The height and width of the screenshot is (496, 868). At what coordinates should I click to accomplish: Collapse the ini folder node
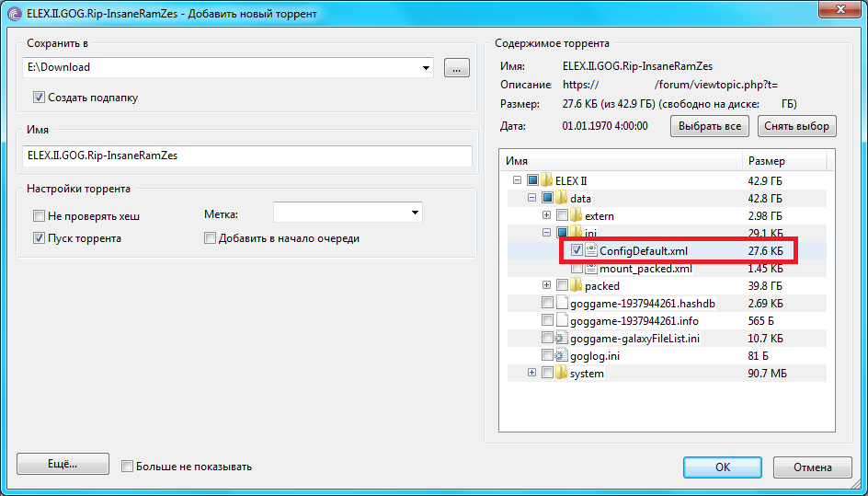tap(546, 232)
